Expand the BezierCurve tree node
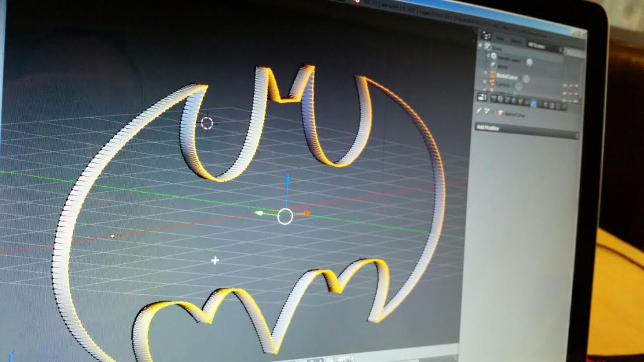 (485, 73)
